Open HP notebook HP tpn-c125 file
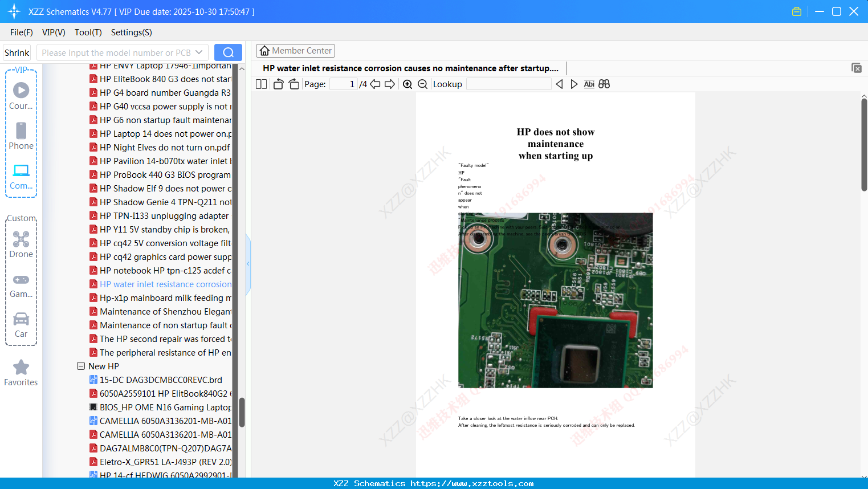868x489 pixels. (160, 271)
